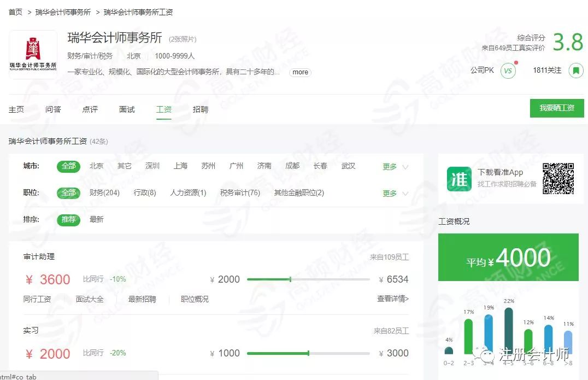Select the 工资 tab
The height and width of the screenshot is (380, 588).
click(163, 109)
